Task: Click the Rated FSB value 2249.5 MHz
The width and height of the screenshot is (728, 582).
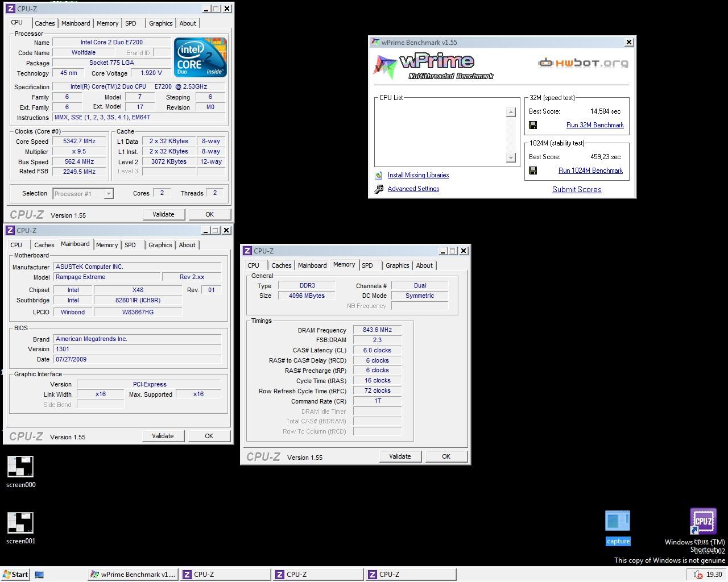Action: click(x=79, y=172)
